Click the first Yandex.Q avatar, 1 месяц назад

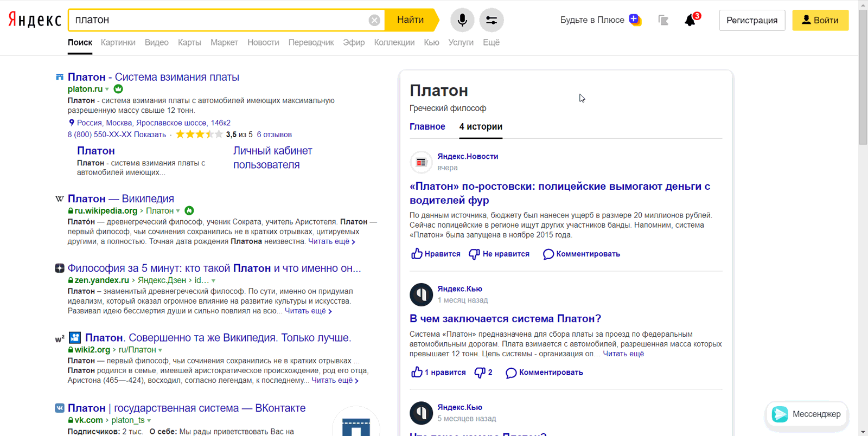click(421, 294)
